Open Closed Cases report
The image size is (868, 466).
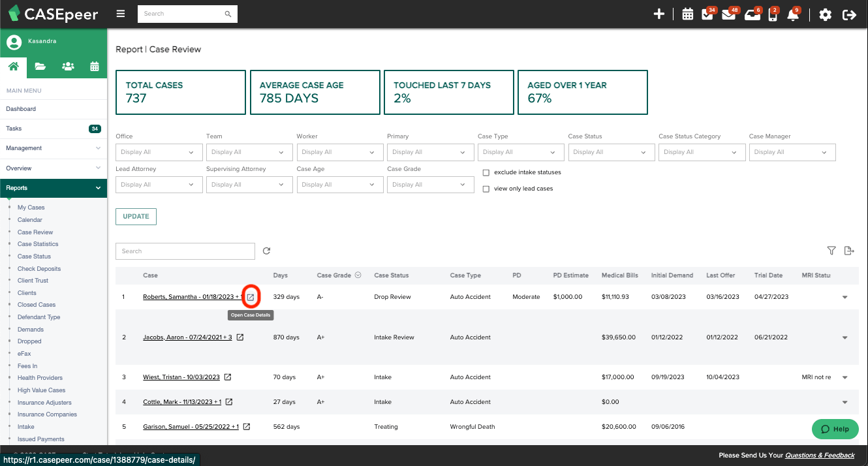[x=37, y=305]
